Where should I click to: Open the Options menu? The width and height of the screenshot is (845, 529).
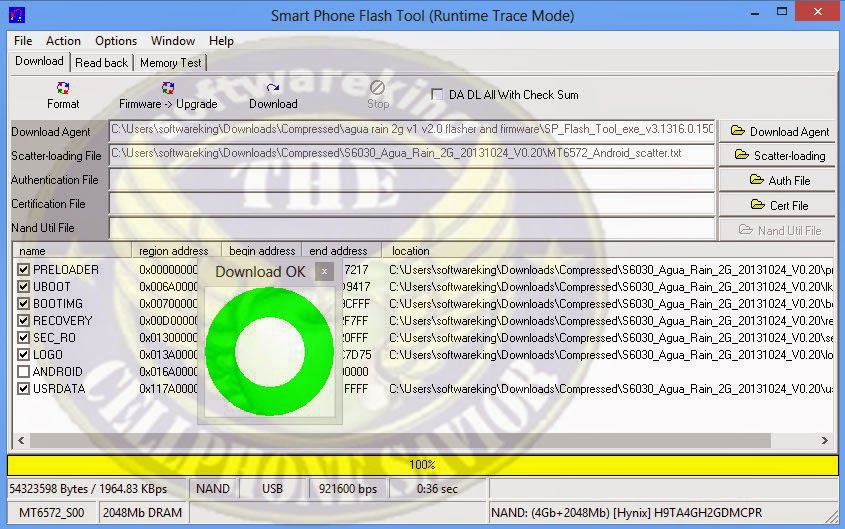(x=116, y=41)
